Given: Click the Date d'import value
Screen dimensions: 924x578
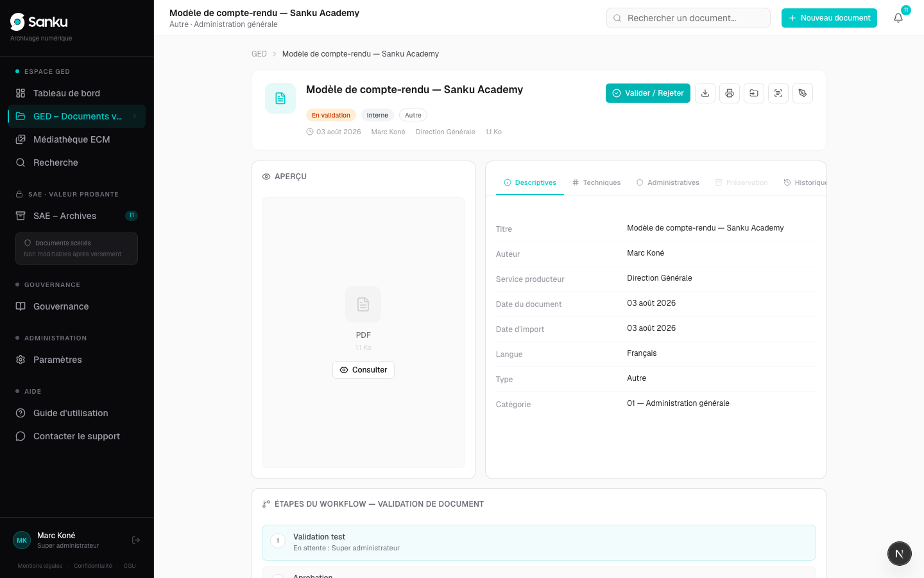Looking at the screenshot, I should click(651, 328).
